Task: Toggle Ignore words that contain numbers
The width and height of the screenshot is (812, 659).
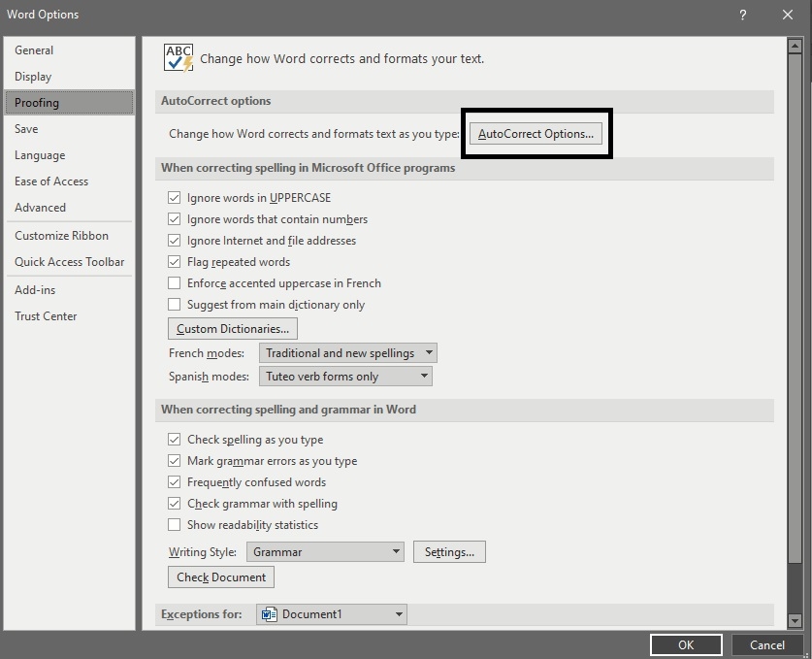Action: (x=174, y=219)
